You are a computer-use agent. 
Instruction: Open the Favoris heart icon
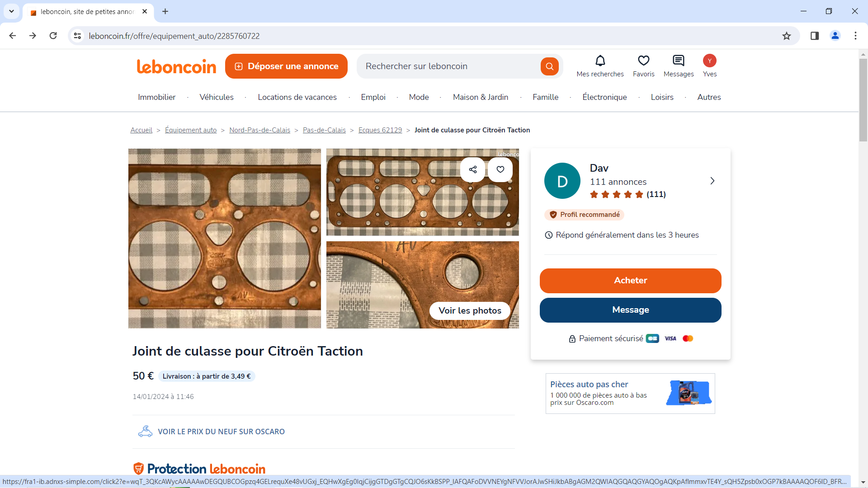(x=643, y=61)
